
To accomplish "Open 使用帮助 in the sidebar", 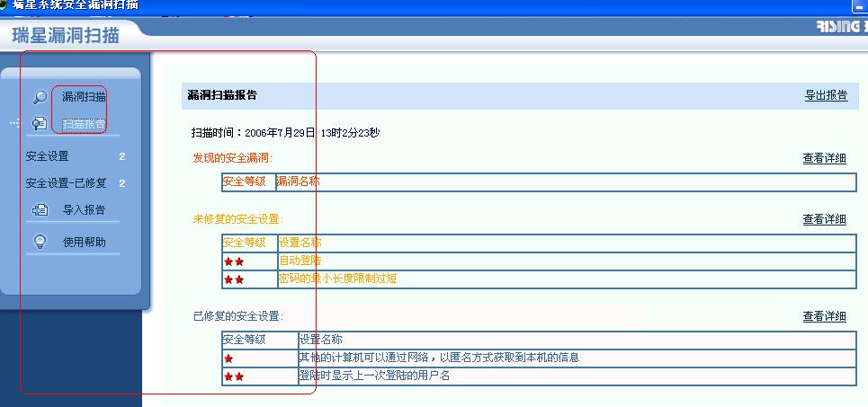I will pyautogui.click(x=85, y=242).
